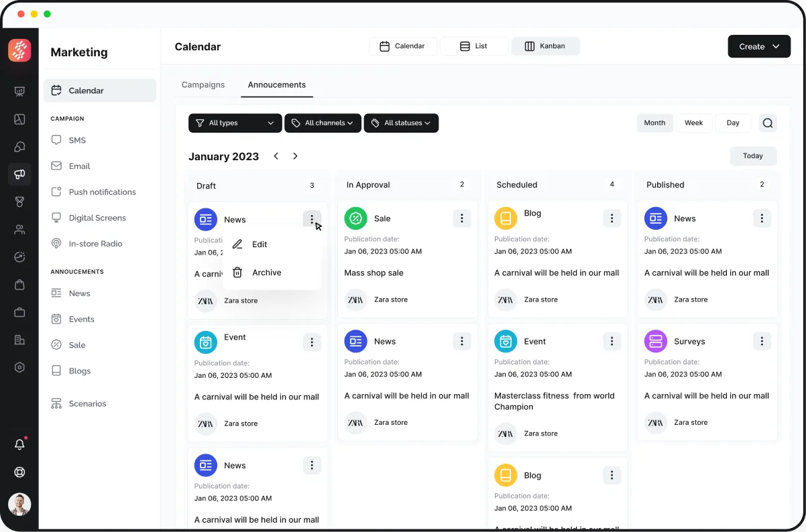The image size is (806, 532).
Task: Open the megaphone marketing icon in left rail
Action: [x=19, y=174]
